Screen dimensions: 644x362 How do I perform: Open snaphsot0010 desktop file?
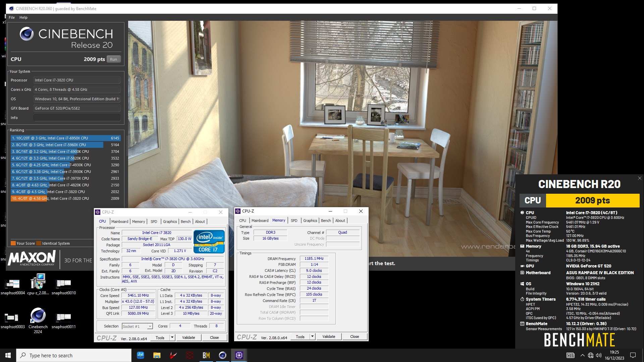64,286
